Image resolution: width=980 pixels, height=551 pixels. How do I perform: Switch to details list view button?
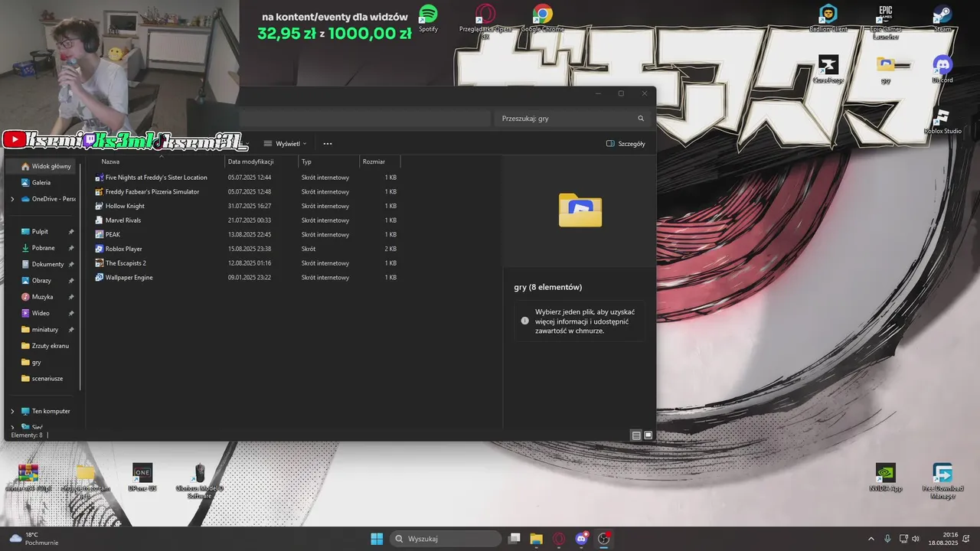(x=636, y=435)
